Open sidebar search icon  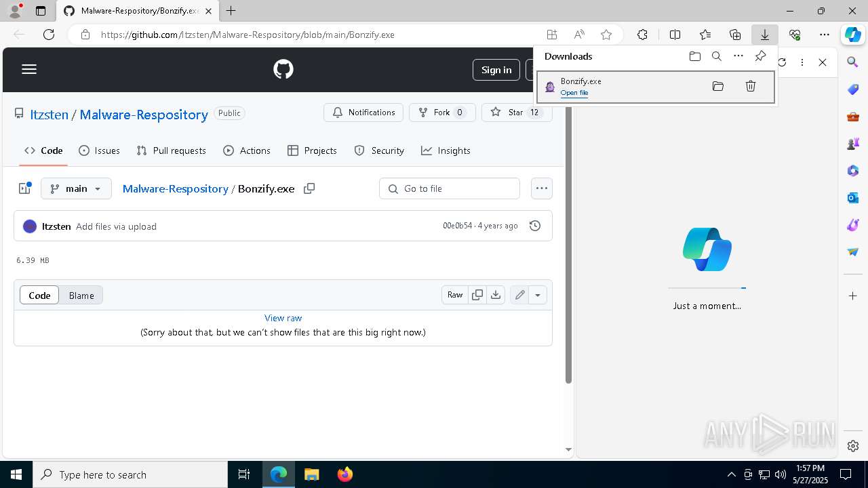coord(853,62)
